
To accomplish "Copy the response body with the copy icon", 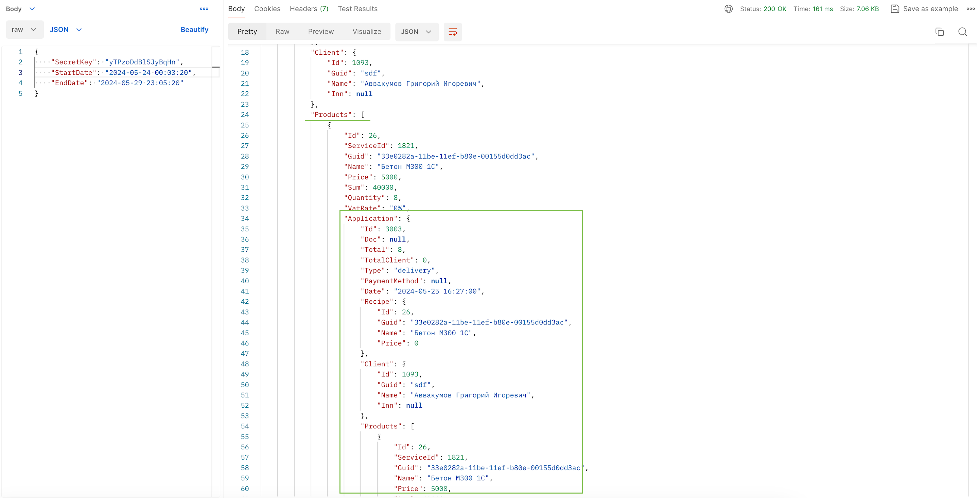I will click(x=939, y=32).
